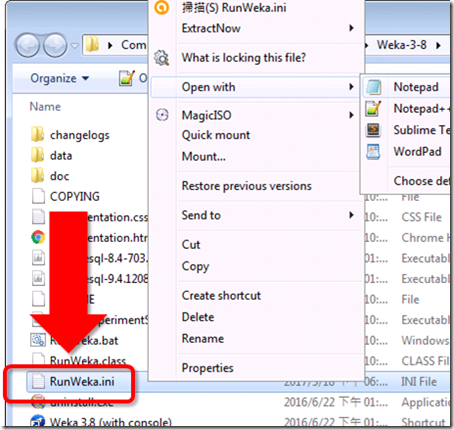Expand the ExtractNow submenu arrow
Viewport: 454px width, 430px height.
351,28
